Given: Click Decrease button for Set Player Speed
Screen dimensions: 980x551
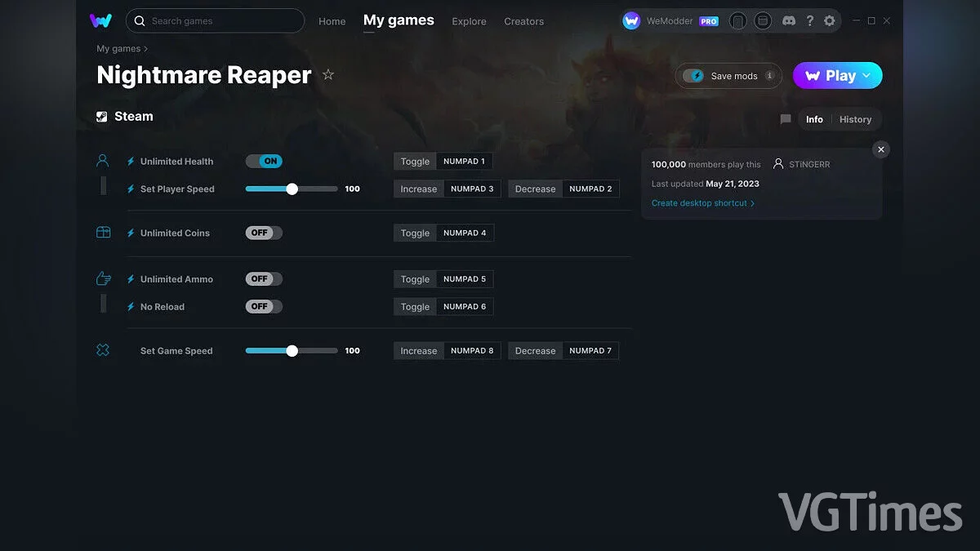Looking at the screenshot, I should 536,189.
